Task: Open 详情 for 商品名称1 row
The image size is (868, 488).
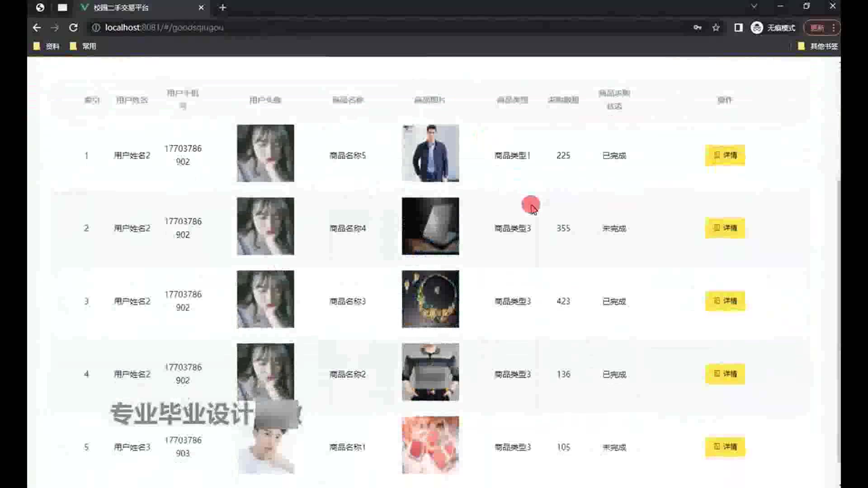Action: click(725, 447)
